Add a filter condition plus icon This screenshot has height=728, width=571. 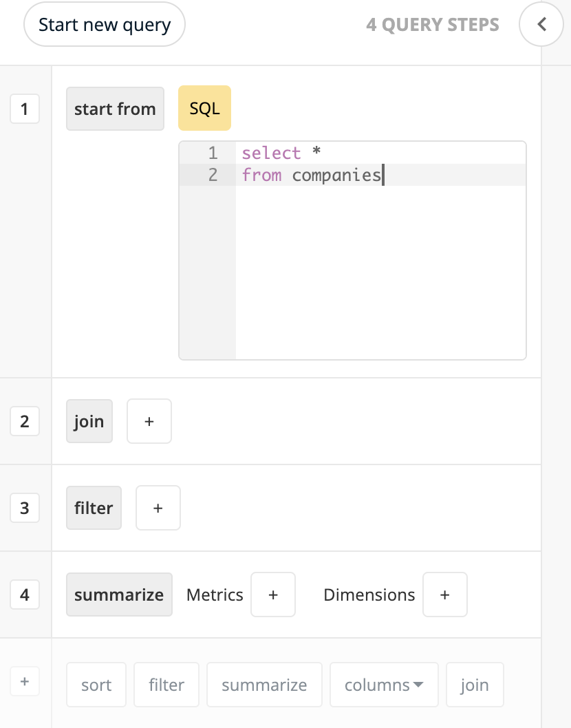click(x=158, y=508)
